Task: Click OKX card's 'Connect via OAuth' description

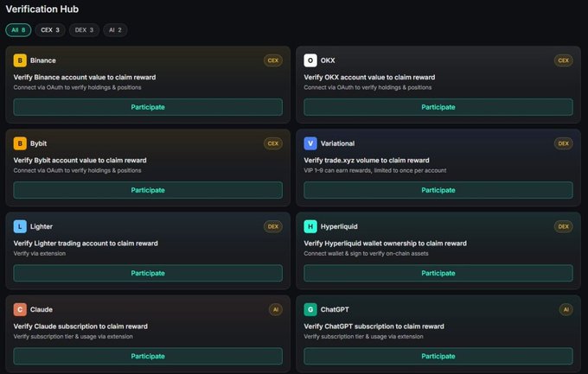Action: click(367, 87)
